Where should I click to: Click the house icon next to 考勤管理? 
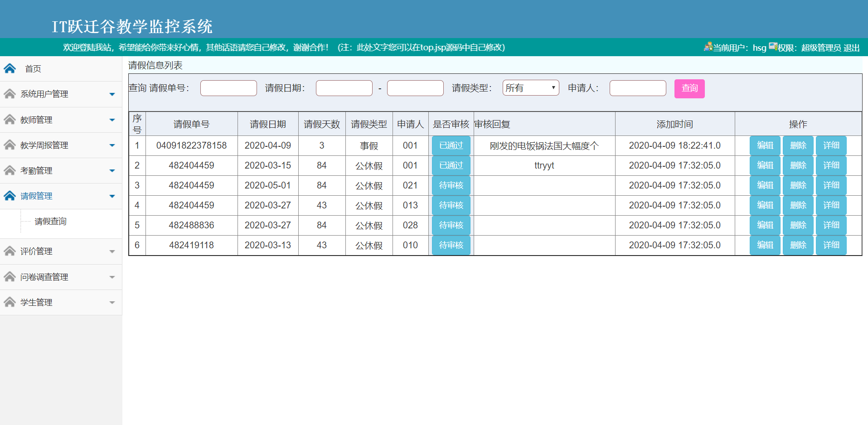(10, 170)
